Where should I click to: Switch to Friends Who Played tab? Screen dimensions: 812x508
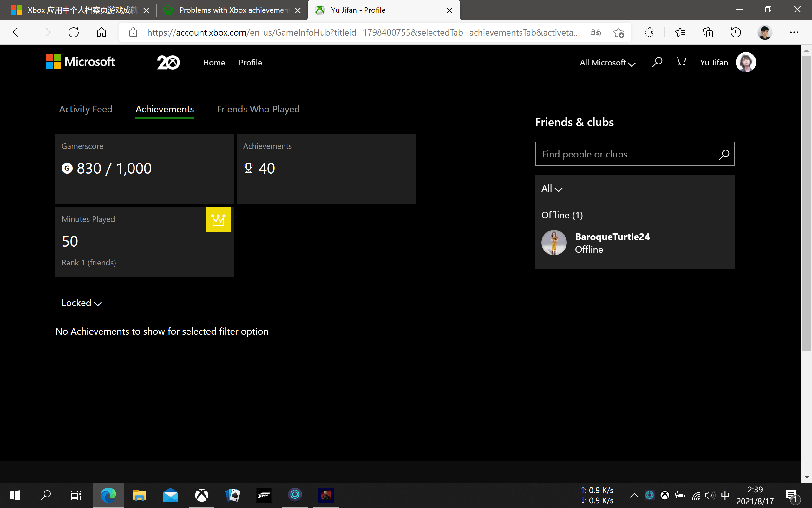coord(258,109)
